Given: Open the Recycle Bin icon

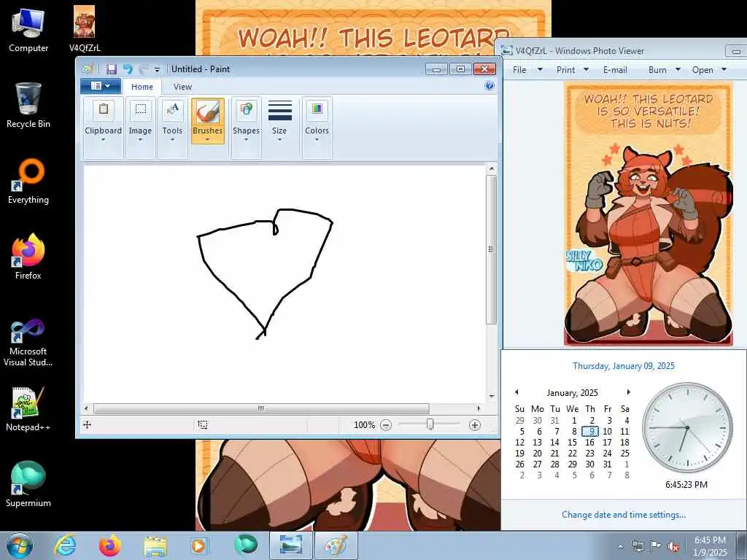Looking at the screenshot, I should click(x=28, y=105).
